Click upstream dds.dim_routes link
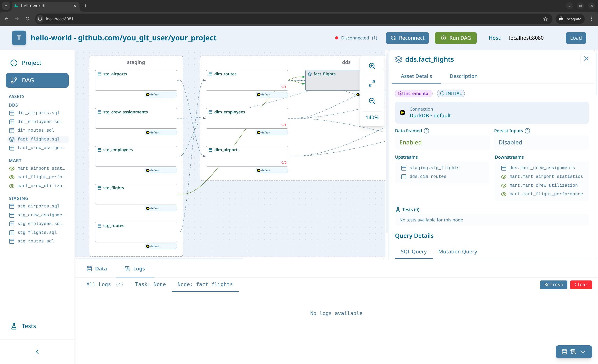The width and height of the screenshot is (598, 364). (428, 176)
